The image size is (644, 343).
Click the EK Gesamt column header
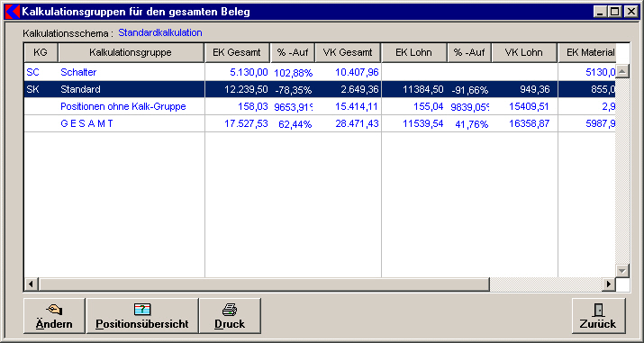[x=237, y=52]
